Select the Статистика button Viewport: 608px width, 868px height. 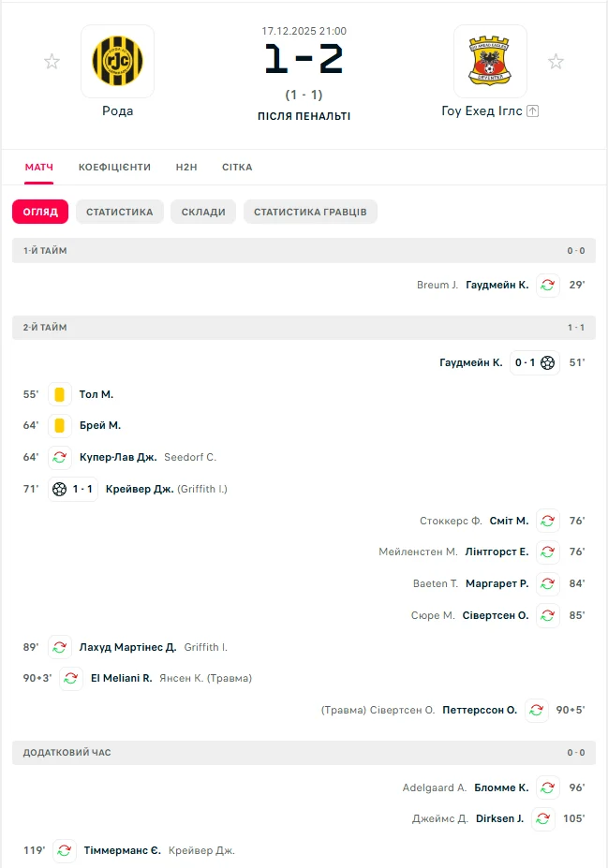pos(120,212)
